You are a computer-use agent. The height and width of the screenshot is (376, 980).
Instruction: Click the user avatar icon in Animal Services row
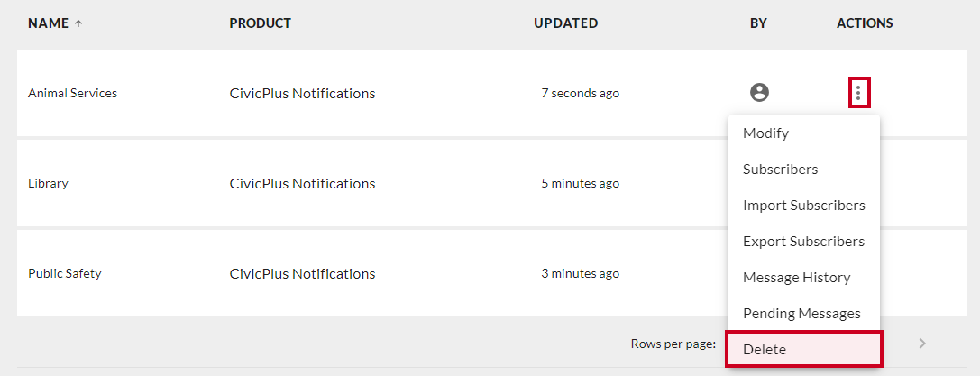pyautogui.click(x=759, y=93)
